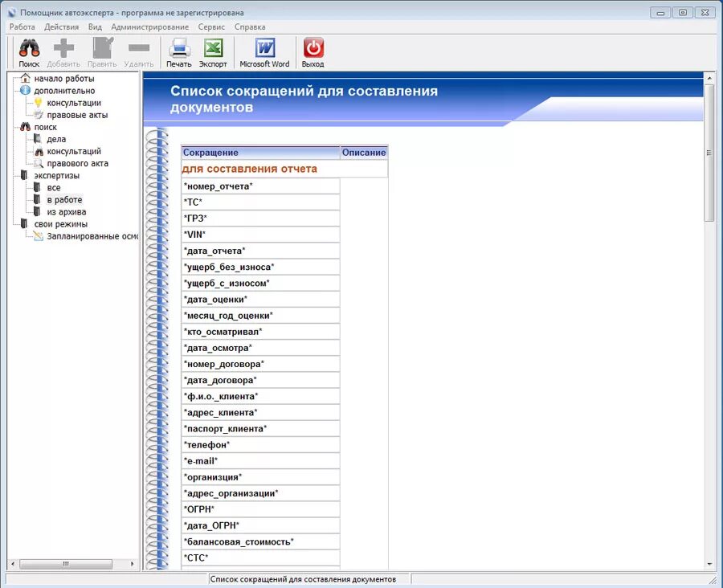Export list via Экспорт Excel icon
The image size is (723, 588).
tap(213, 48)
